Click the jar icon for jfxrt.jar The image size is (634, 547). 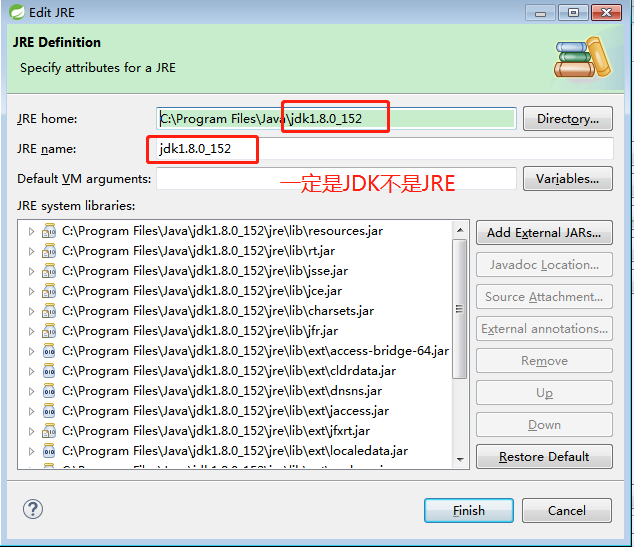coord(49,431)
